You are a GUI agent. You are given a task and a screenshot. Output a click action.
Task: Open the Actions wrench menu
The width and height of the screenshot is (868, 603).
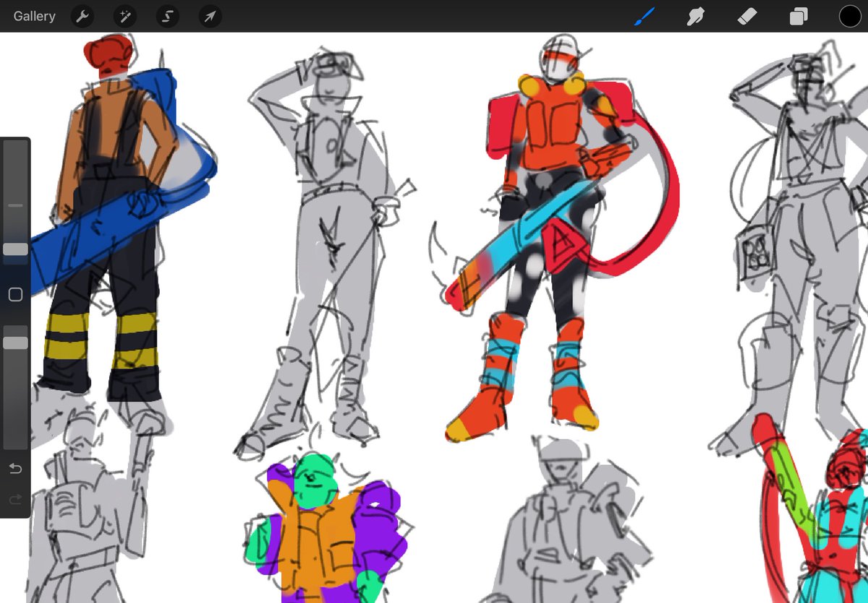tap(82, 16)
